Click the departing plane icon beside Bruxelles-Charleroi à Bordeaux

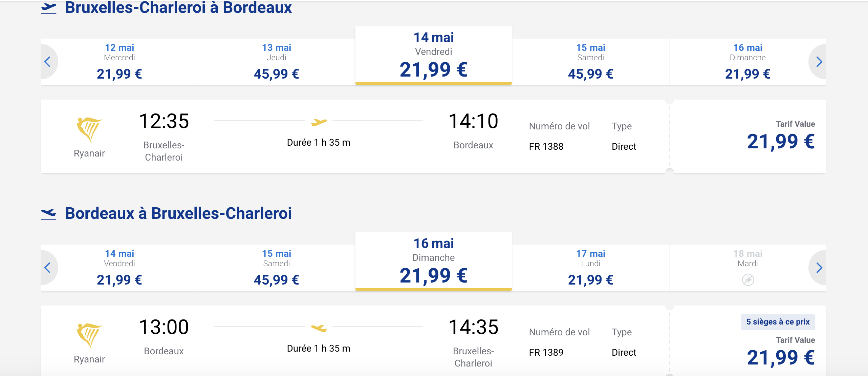[49, 8]
